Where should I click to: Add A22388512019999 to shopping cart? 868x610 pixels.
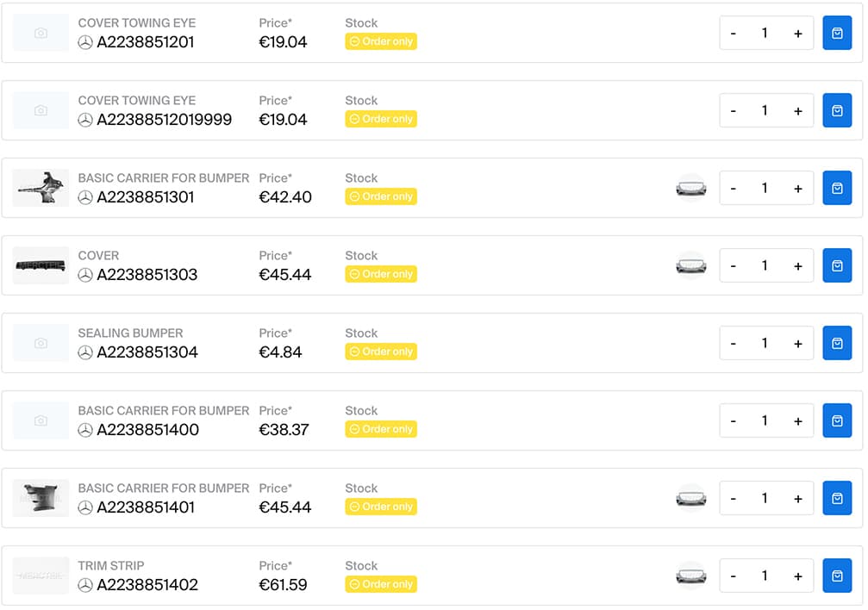pos(836,110)
